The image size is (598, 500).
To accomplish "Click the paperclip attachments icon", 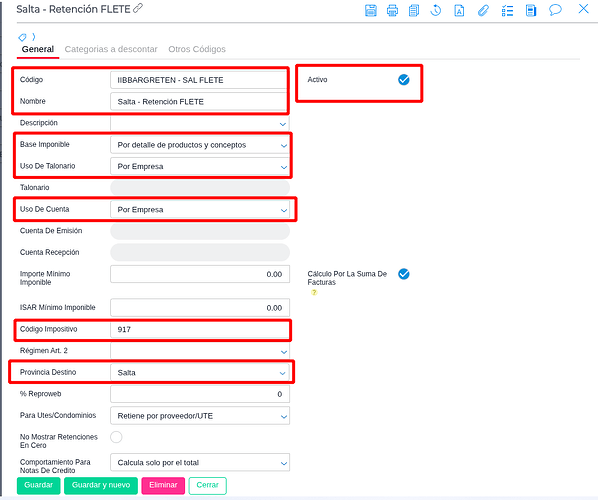I will click(x=483, y=10).
